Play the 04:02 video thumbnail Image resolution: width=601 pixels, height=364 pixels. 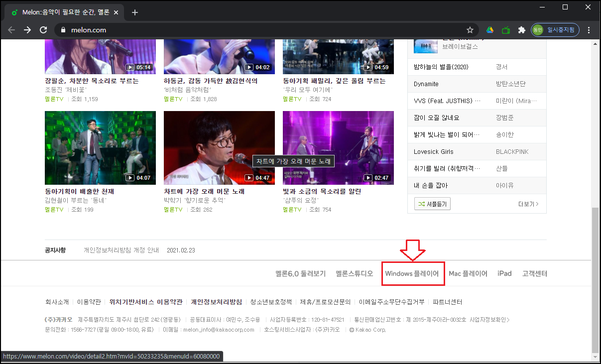pyautogui.click(x=219, y=56)
